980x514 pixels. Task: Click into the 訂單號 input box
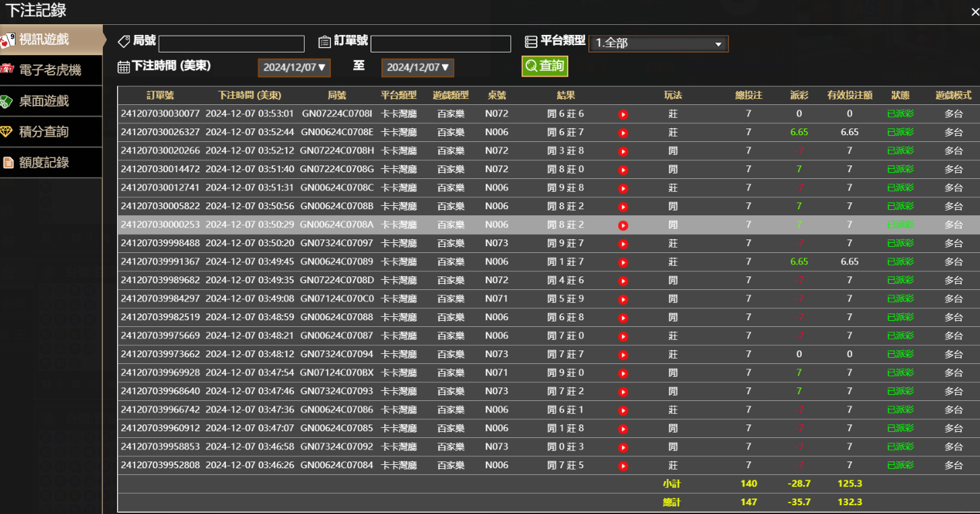pyautogui.click(x=441, y=44)
